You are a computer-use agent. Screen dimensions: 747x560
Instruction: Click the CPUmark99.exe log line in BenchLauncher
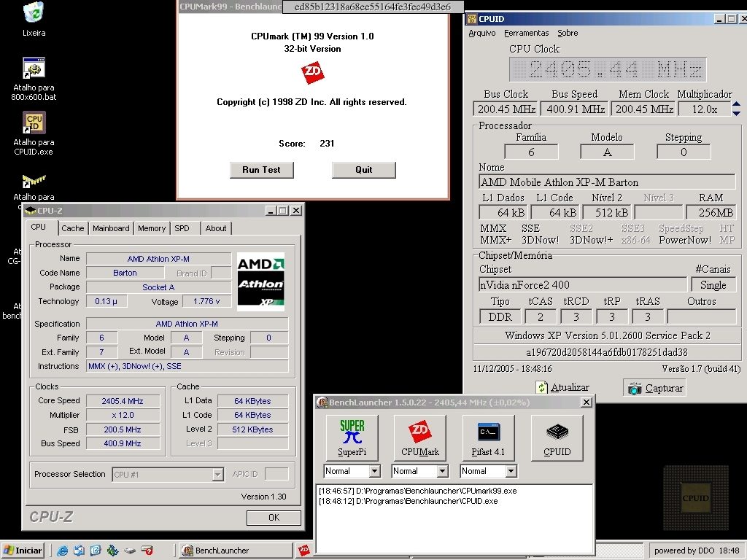click(417, 491)
